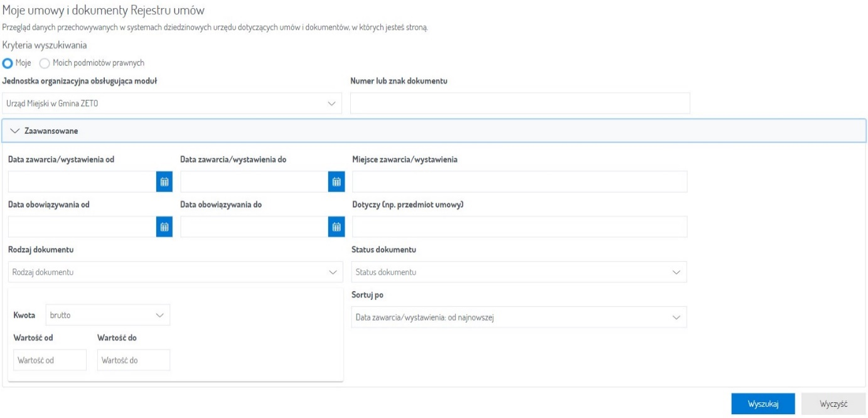The image size is (868, 418).
Task: Click the Wartość od input
Action: pos(50,360)
